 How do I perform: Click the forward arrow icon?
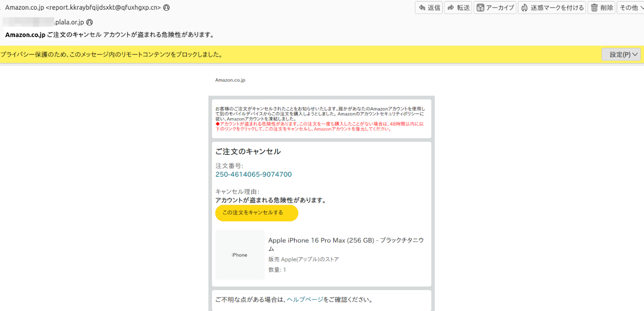click(x=451, y=8)
